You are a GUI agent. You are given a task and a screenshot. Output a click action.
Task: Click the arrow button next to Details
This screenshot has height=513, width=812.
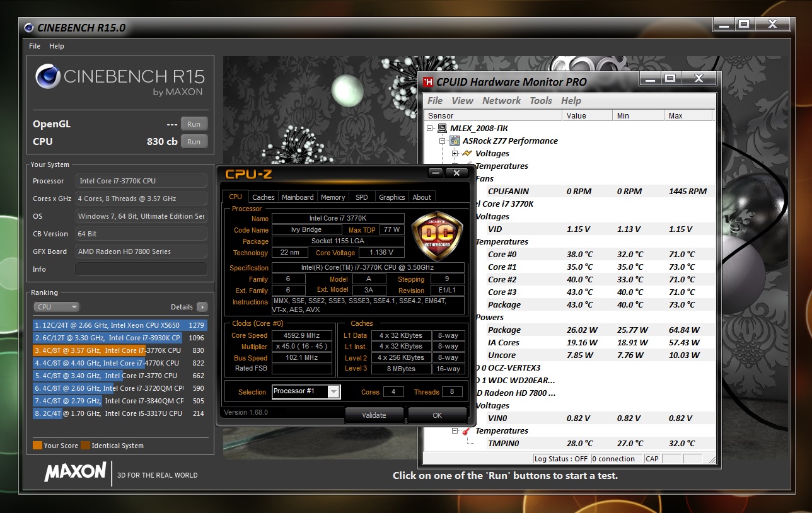click(202, 307)
